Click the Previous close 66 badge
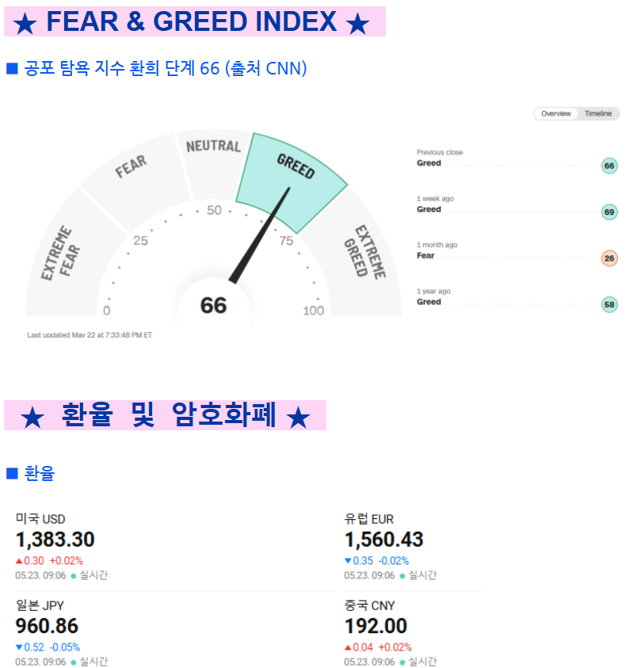The width and height of the screenshot is (644, 668). [609, 166]
